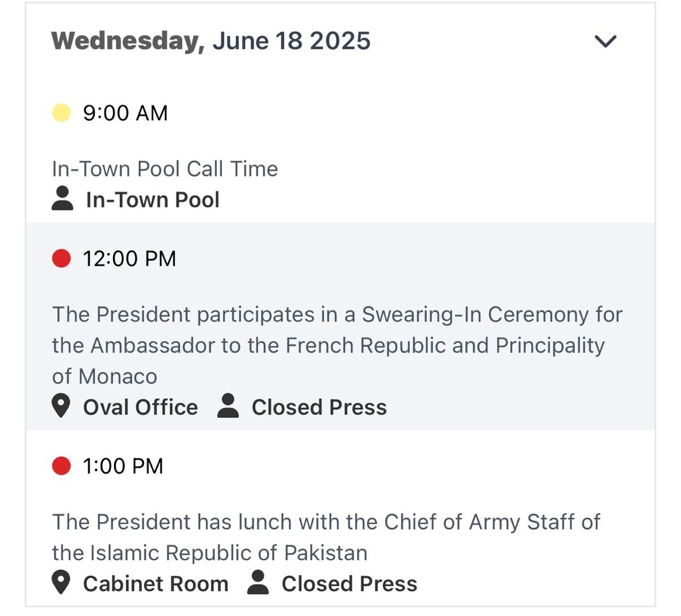Viewport: 681px width, 616px height.
Task: Click the location pin beside Oval Office
Action: [61, 407]
